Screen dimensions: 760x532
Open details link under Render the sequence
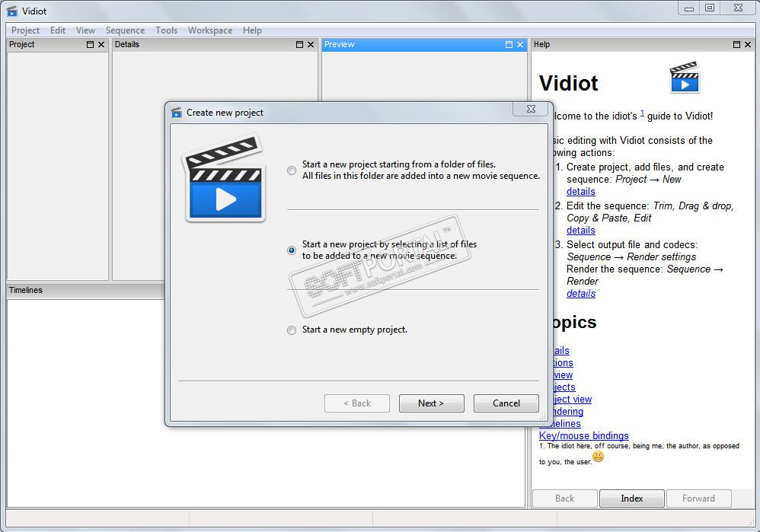pyautogui.click(x=581, y=293)
